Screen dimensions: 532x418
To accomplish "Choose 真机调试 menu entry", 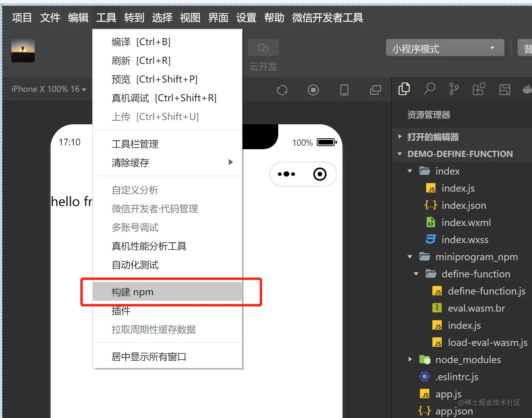I will [x=167, y=98].
